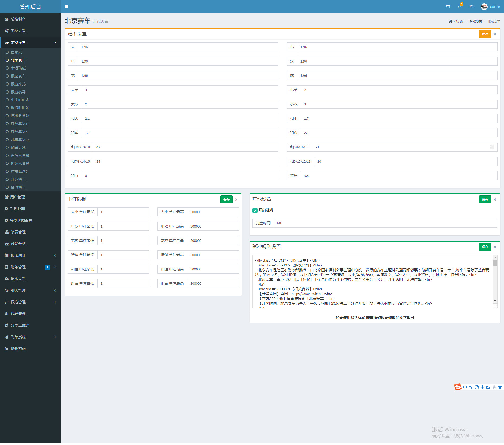Screen dimensions: 504x445
Task: Click the flag icon in header
Action: [471, 7]
